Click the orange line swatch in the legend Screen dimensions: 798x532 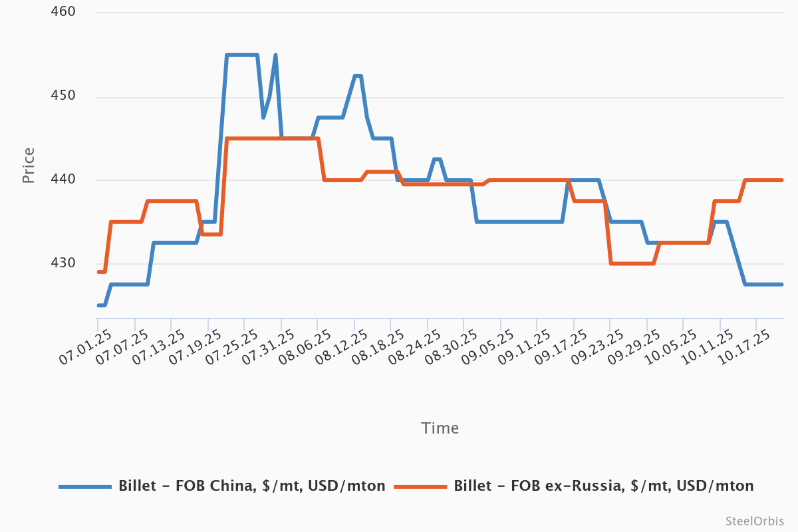pyautogui.click(x=421, y=486)
